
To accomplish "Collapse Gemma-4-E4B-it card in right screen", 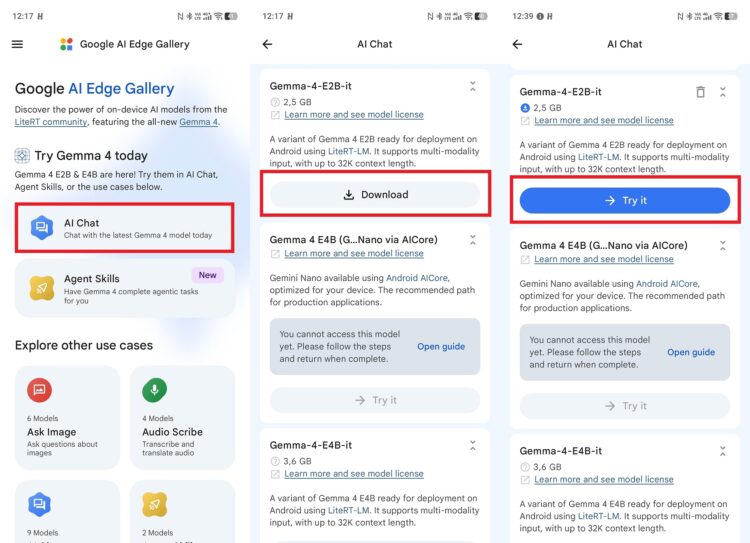I will 723,451.
